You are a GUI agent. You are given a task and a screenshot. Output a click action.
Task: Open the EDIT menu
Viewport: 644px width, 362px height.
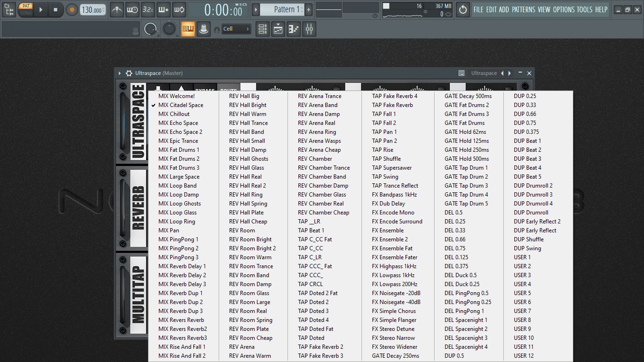tap(491, 9)
